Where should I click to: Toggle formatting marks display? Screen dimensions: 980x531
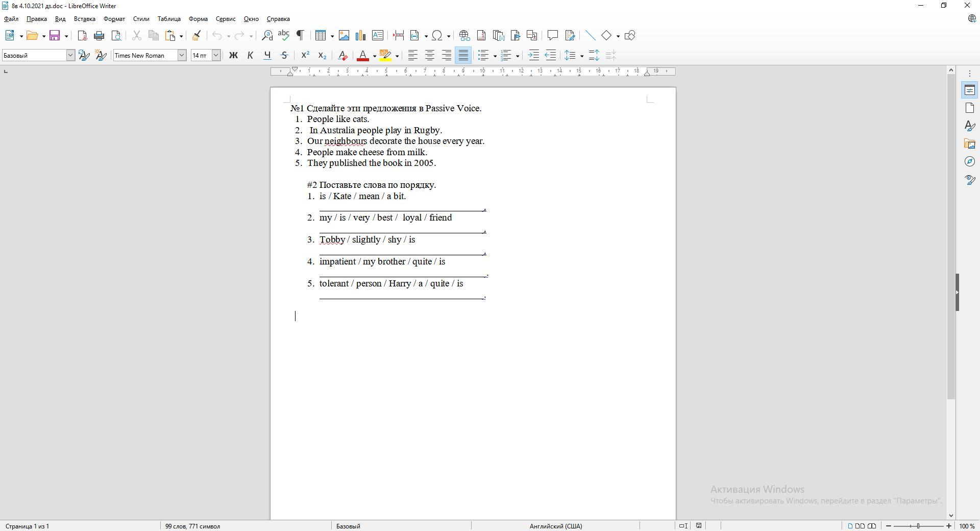tap(301, 35)
